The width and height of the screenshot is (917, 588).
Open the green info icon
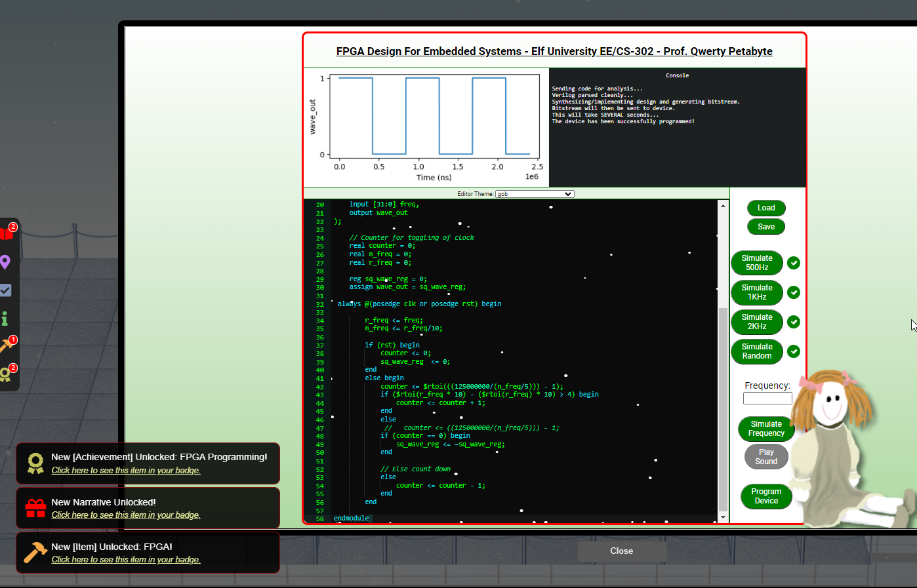pyautogui.click(x=5, y=319)
